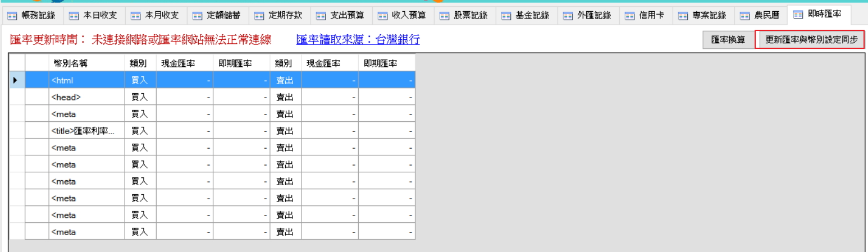Switch to the 專案記錄 tab
Image resolution: width=868 pixels, height=252 pixels.
point(703,15)
